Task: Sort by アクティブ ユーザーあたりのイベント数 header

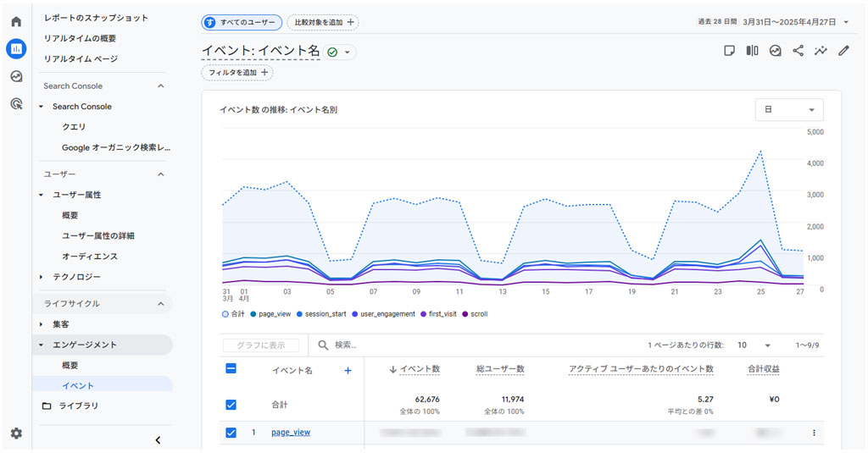Action: pos(641,369)
